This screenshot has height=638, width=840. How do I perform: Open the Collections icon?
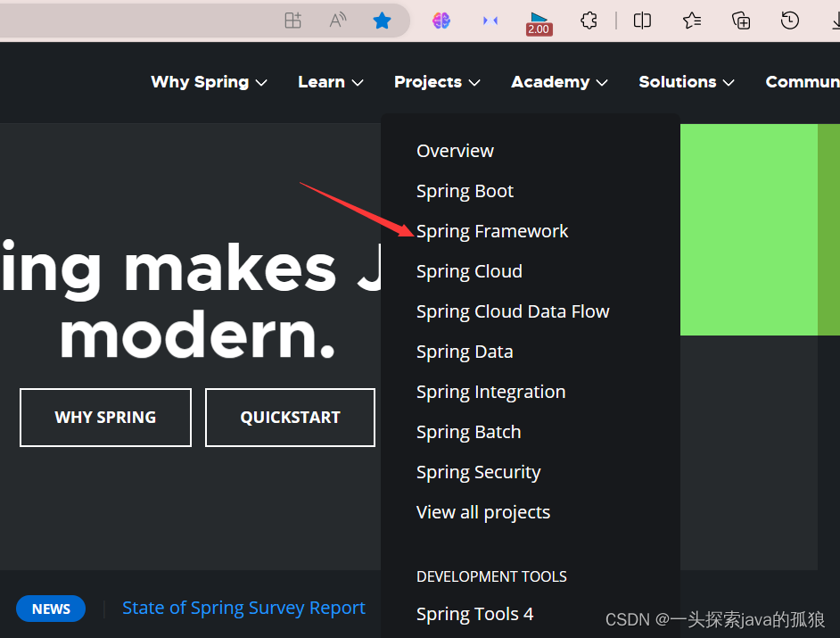(x=741, y=21)
